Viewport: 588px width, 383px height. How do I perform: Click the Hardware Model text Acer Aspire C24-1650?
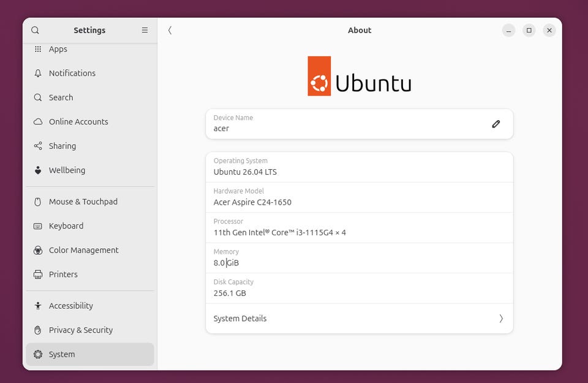252,202
